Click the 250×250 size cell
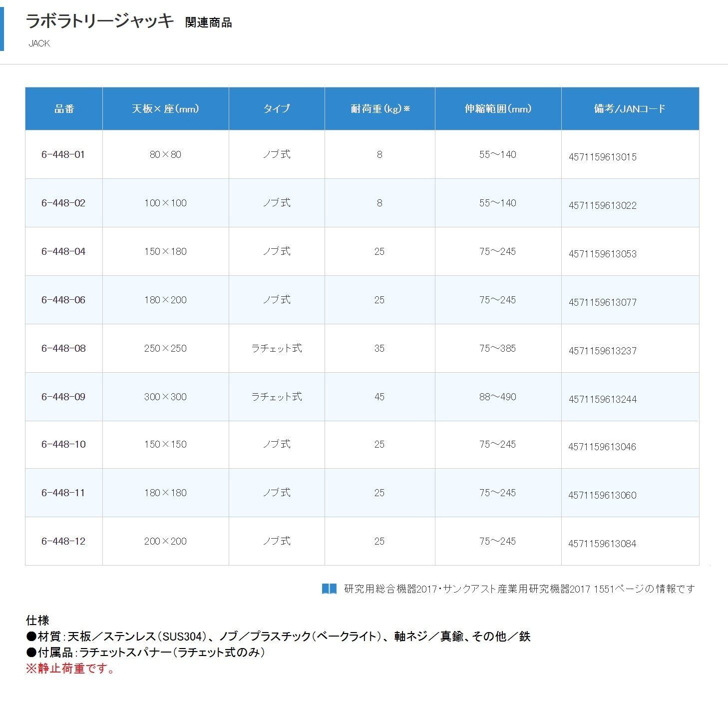The width and height of the screenshot is (728, 706). point(165,349)
